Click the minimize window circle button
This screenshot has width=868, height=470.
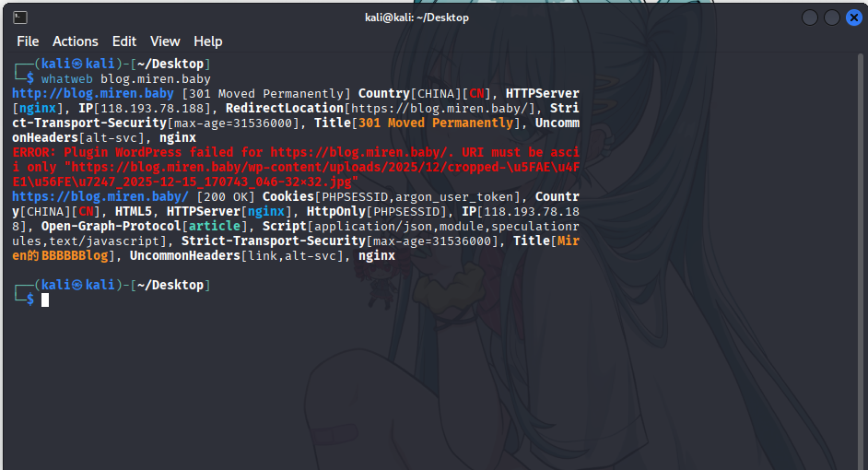810,18
